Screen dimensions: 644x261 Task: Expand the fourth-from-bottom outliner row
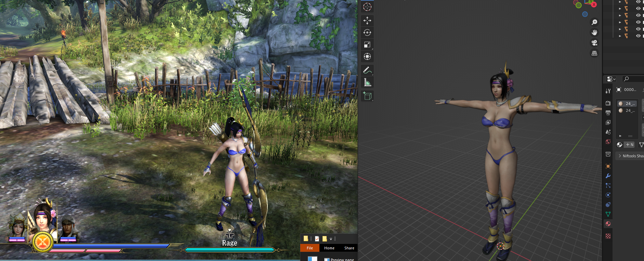620,15
